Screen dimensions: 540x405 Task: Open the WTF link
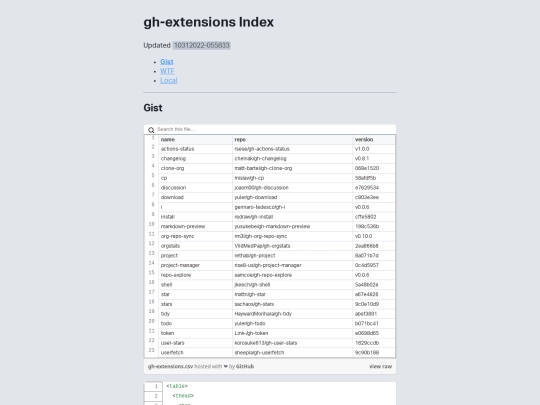167,71
